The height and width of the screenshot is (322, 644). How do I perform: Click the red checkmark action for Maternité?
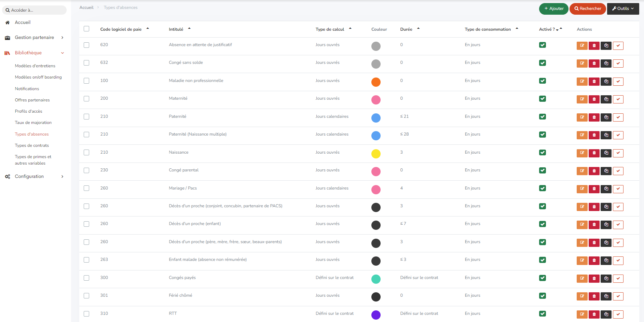click(x=618, y=99)
